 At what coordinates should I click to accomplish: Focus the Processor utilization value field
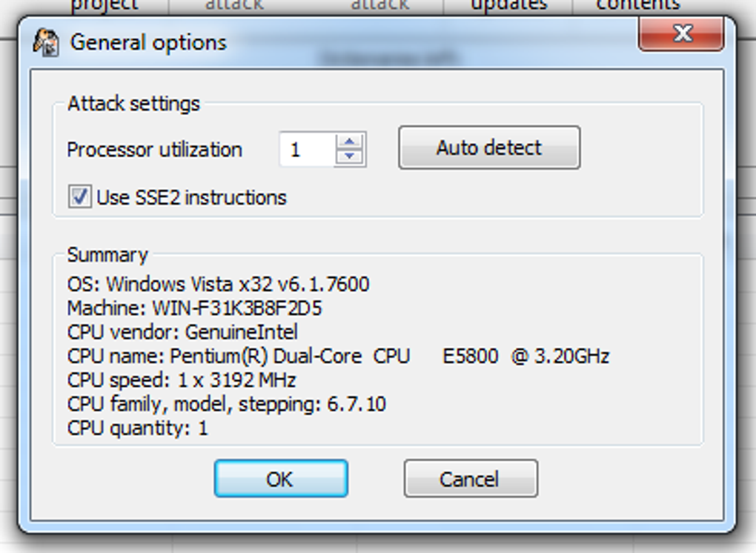tap(307, 150)
